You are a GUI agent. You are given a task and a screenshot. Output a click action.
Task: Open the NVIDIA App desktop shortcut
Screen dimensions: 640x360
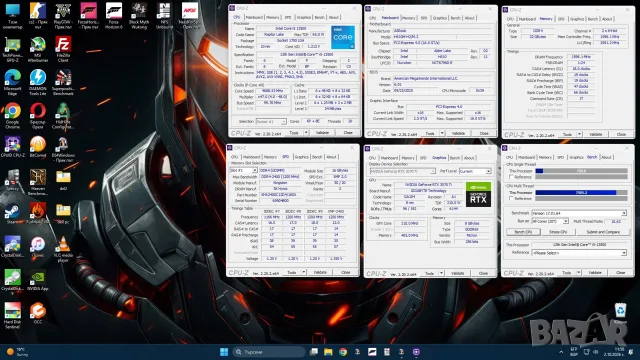click(x=38, y=281)
